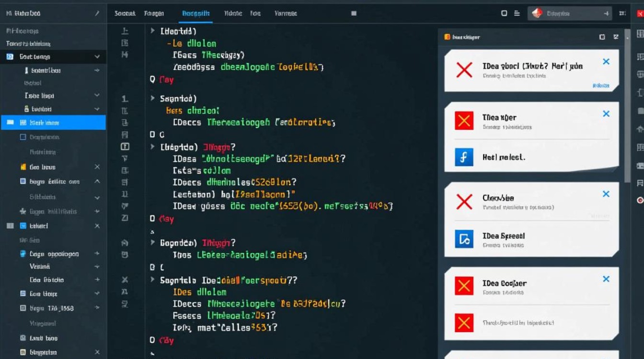Click the boxed icon in the editor gutter
This screenshot has width=644, height=359.
click(125, 146)
